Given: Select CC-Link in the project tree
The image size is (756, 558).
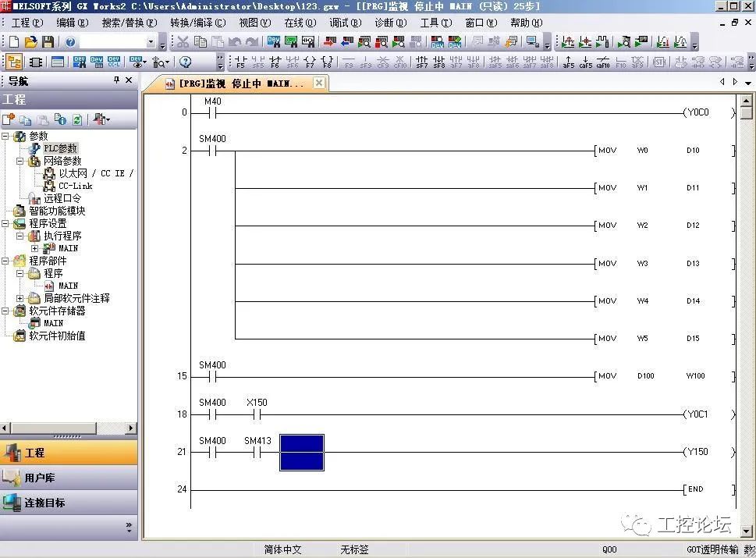Looking at the screenshot, I should [x=75, y=187].
